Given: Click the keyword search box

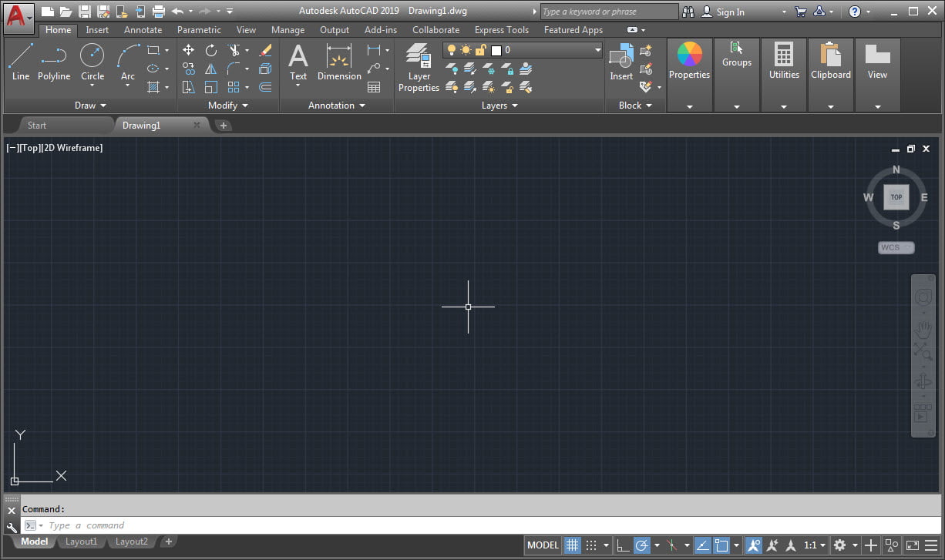Looking at the screenshot, I should (609, 12).
